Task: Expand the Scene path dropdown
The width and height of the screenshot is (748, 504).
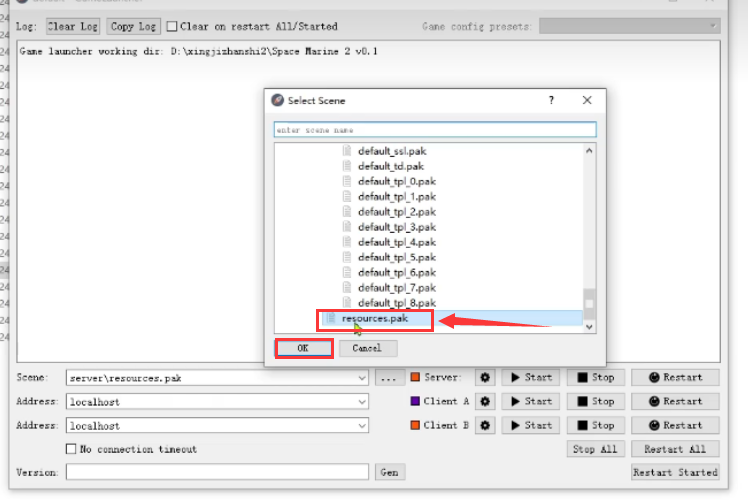Action: click(361, 378)
